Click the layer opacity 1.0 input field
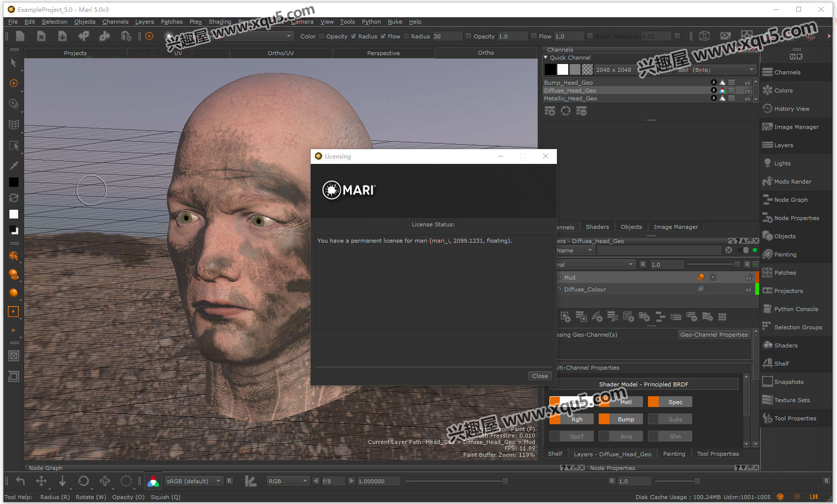 point(667,265)
